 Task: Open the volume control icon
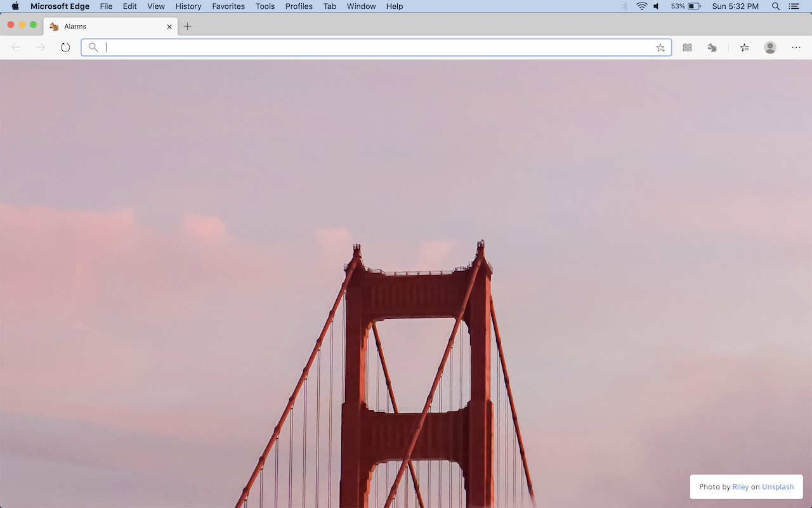pos(657,6)
